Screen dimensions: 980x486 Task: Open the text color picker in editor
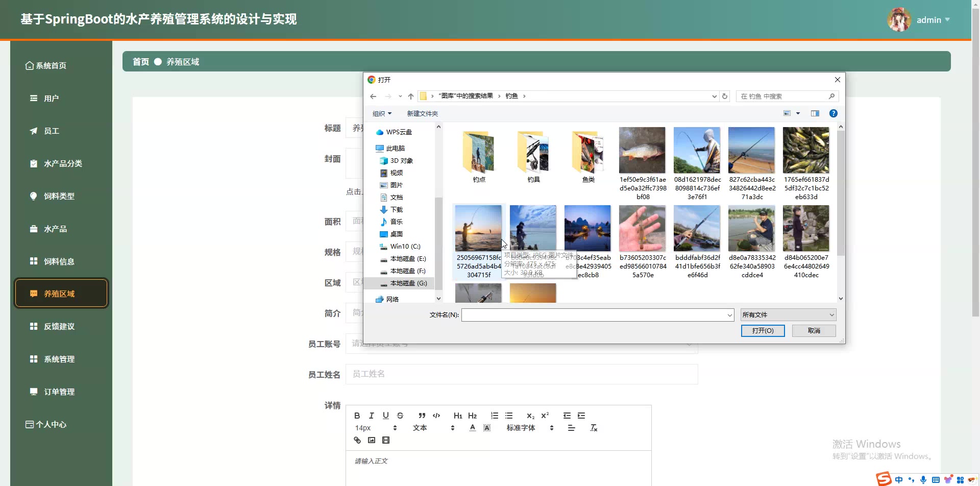pos(473,428)
